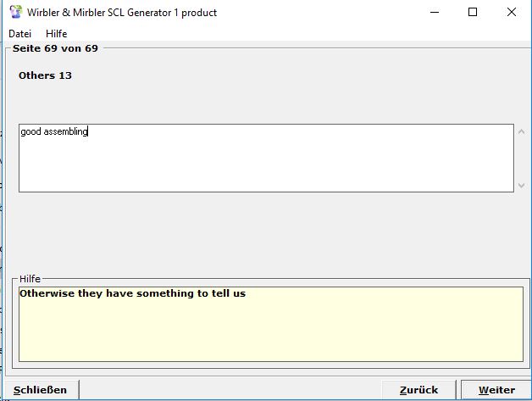The image size is (532, 401).
Task: Click the blank yellow area of the help box
Action: point(271,335)
